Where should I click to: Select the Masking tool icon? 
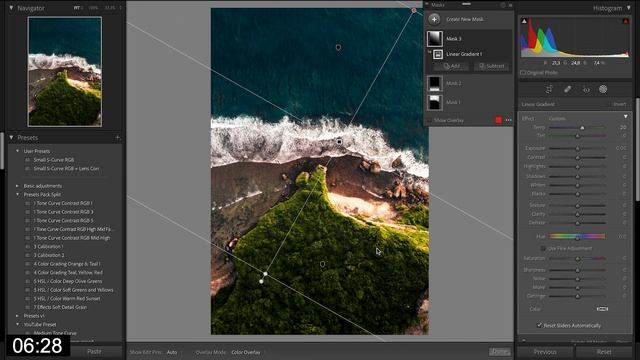(x=603, y=89)
